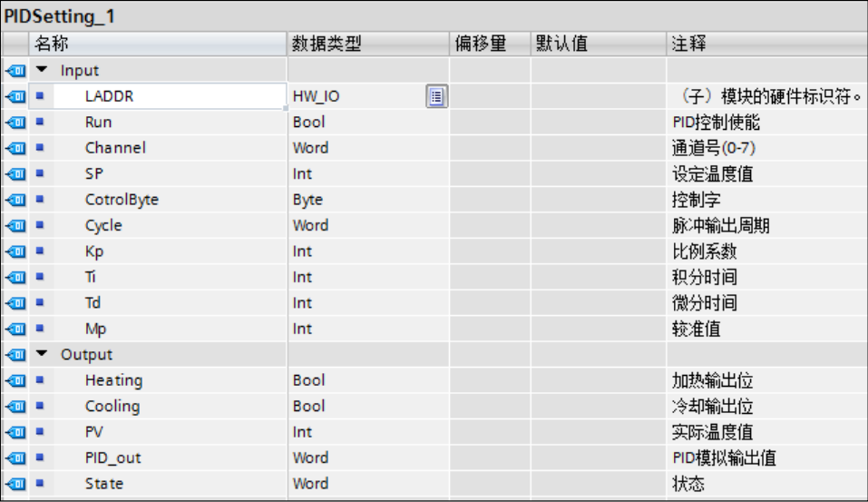Viewport: 868px width, 502px height.
Task: Click the comment 加热输出位
Action: tap(713, 380)
